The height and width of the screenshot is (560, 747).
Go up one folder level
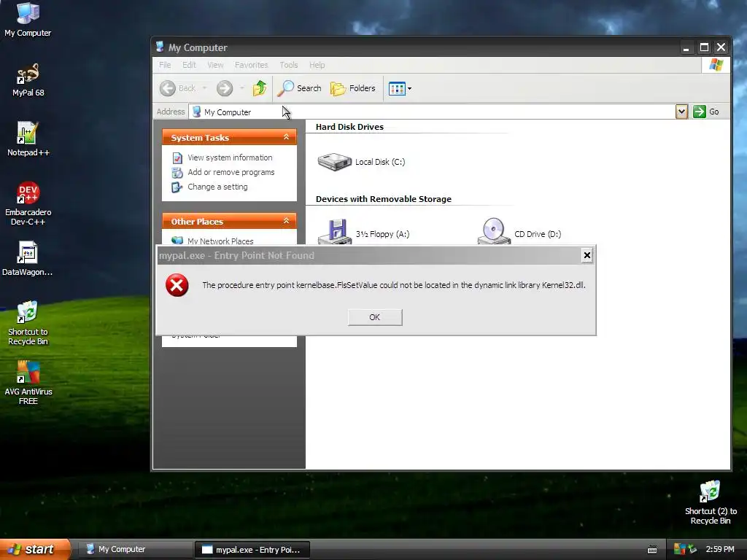point(260,88)
